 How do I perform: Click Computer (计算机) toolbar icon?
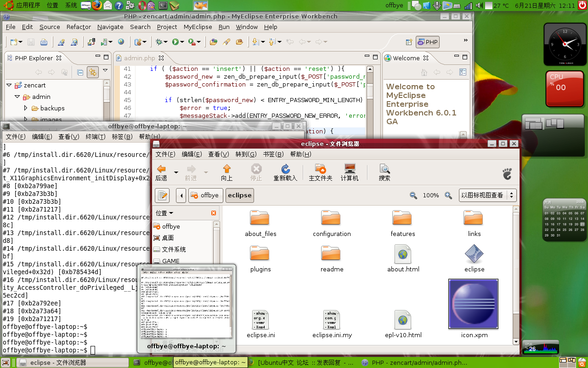(x=350, y=172)
